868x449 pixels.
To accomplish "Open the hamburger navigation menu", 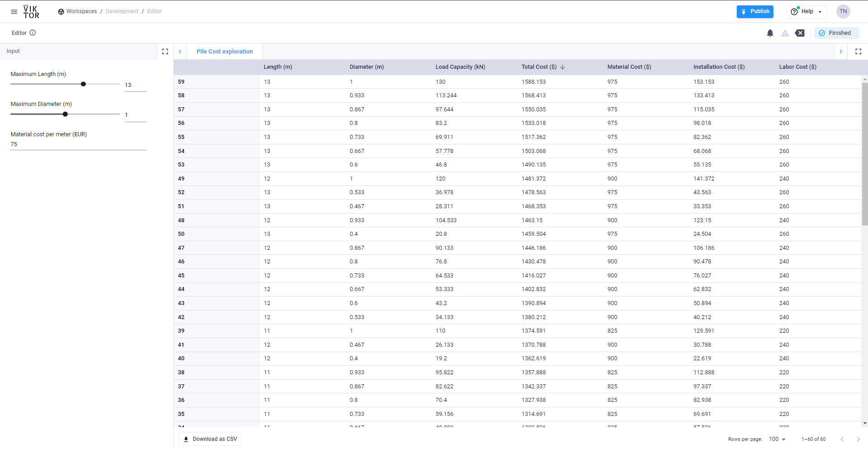I will click(14, 12).
